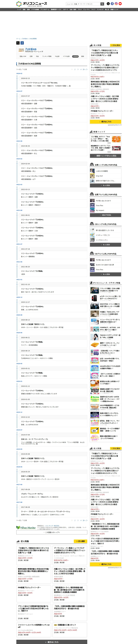The height and width of the screenshot is (644, 138).
Task: Click bottom dark 続きはこちら bar
Action: (x=52, y=642)
